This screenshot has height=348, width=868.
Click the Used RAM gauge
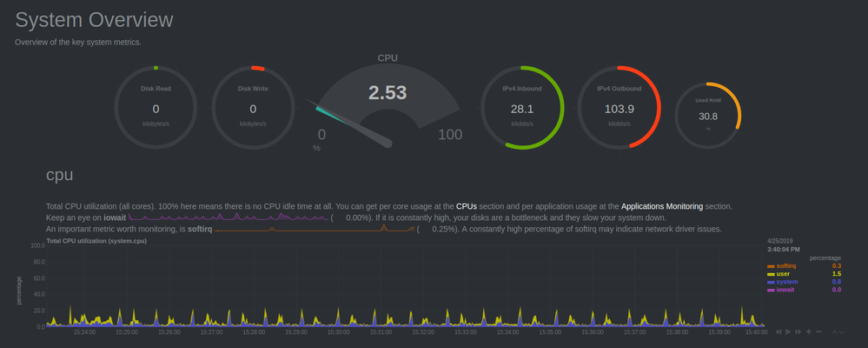tap(708, 115)
